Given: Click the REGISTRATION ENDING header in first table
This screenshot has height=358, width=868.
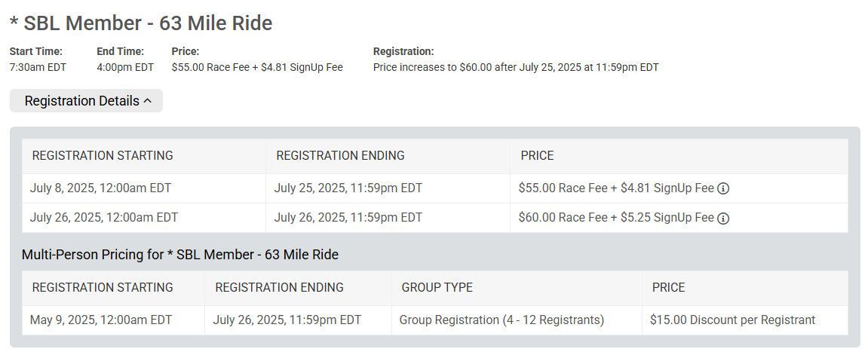Looking at the screenshot, I should click(x=340, y=155).
